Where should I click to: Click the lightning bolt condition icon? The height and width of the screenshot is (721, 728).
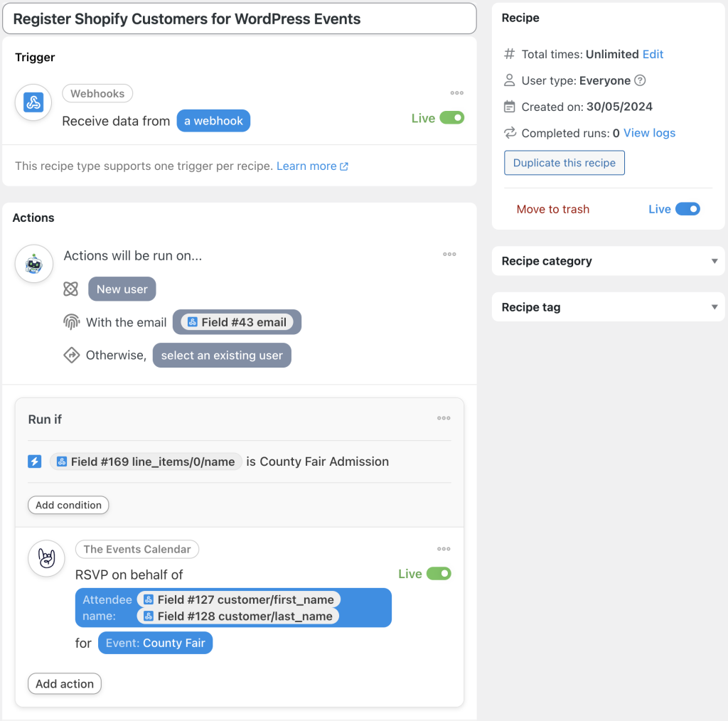[x=34, y=461]
